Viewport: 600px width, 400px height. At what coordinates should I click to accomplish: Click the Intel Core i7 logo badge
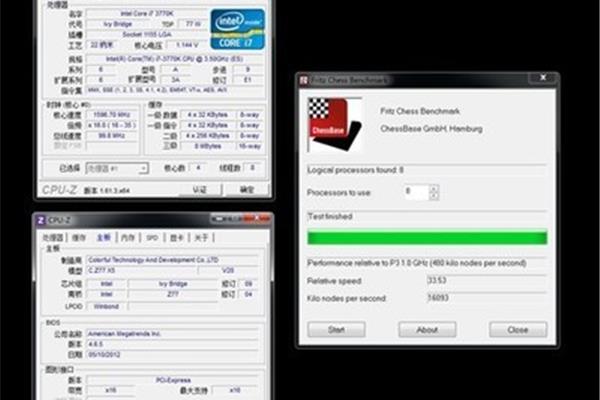(237, 29)
